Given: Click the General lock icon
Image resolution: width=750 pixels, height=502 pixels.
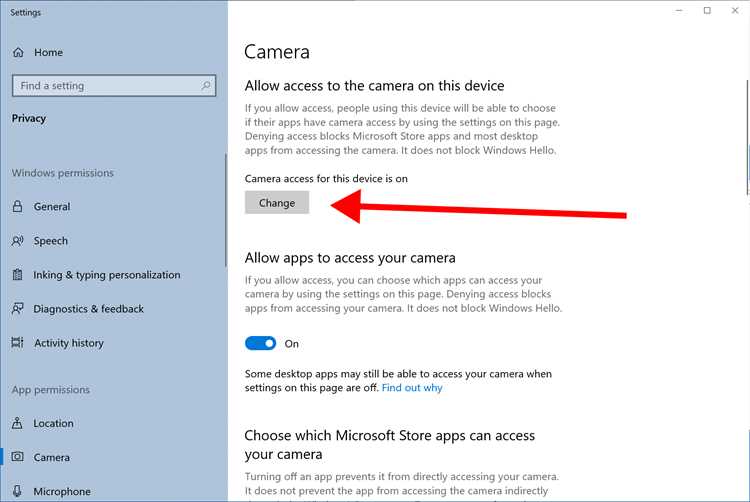Looking at the screenshot, I should (x=18, y=207).
